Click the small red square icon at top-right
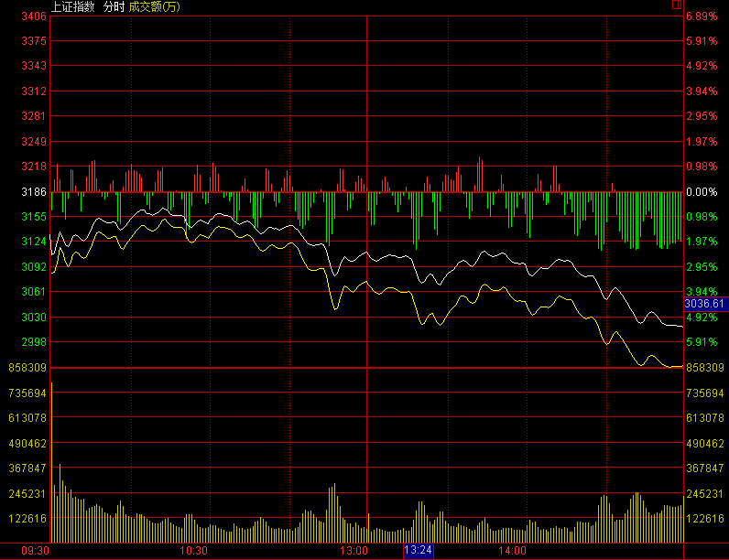The image size is (729, 560). click(x=676, y=5)
